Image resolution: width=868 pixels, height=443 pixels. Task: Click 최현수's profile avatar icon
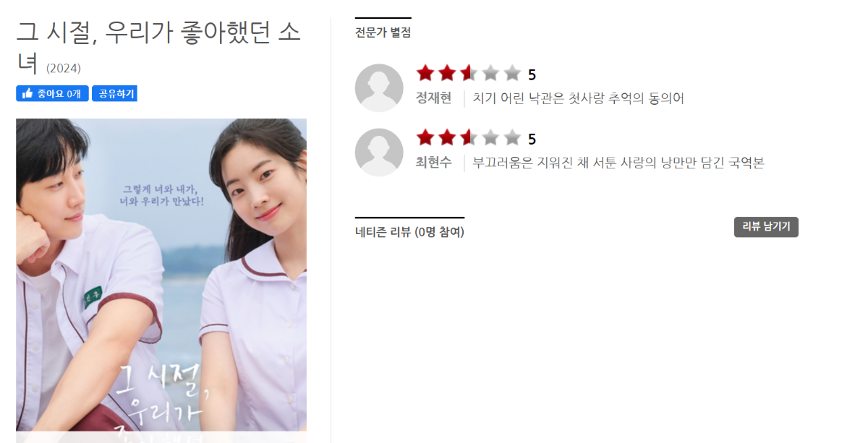coord(379,152)
